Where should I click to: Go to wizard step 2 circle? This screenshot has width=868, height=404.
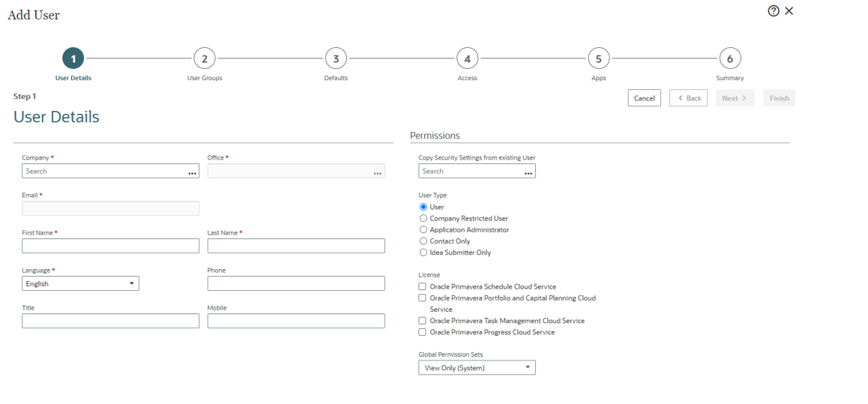[x=205, y=58]
